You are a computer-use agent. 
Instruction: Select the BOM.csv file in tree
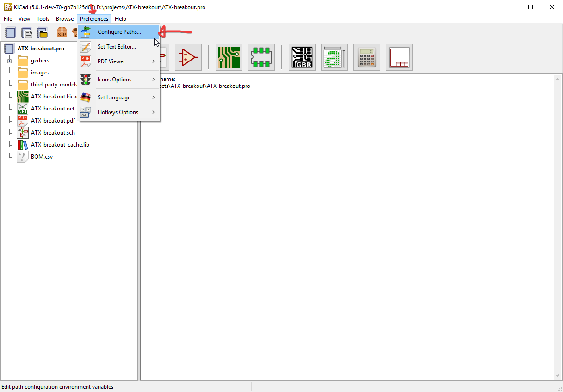pyautogui.click(x=42, y=157)
